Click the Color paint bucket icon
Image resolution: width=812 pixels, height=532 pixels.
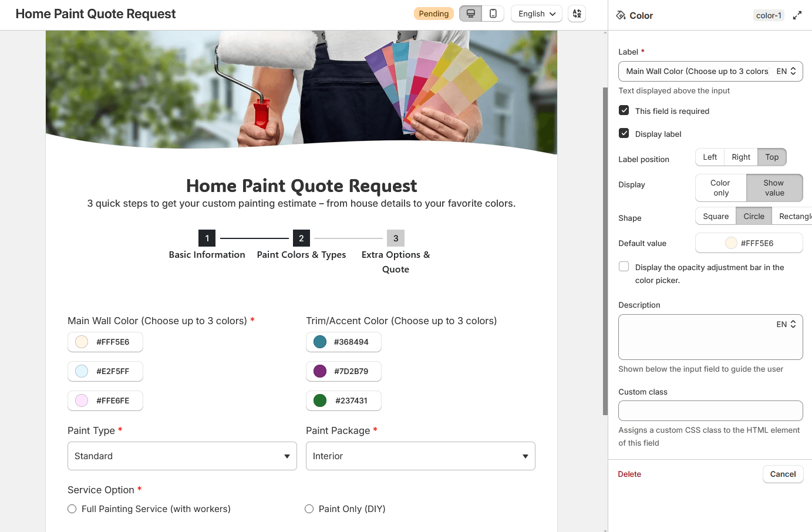point(621,15)
